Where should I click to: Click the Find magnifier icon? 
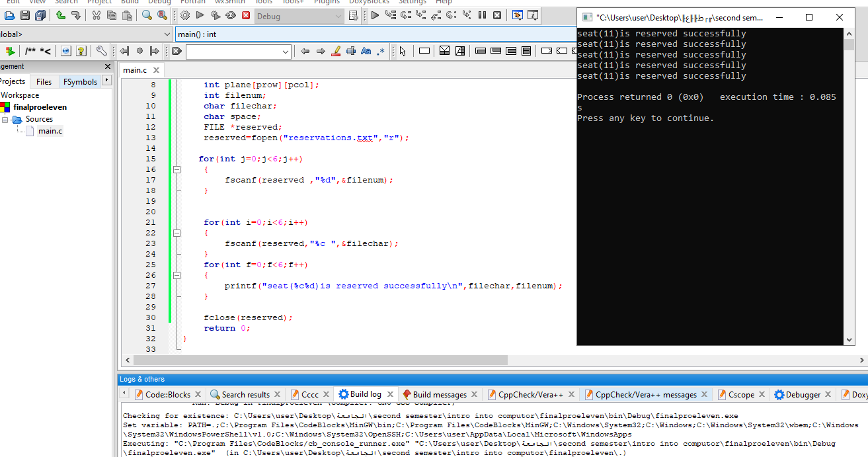[x=147, y=15]
